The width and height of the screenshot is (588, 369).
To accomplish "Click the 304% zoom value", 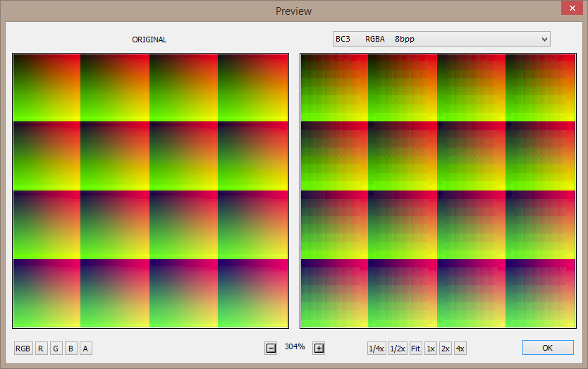I will (x=295, y=347).
